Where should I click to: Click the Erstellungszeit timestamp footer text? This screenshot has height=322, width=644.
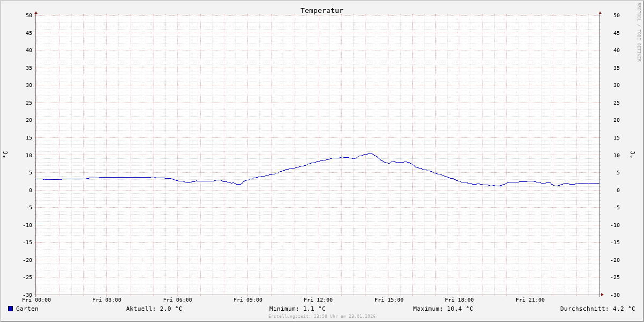(x=322, y=317)
